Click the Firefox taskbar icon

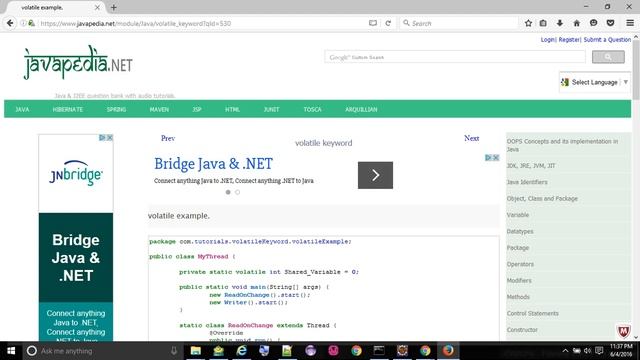(448, 351)
